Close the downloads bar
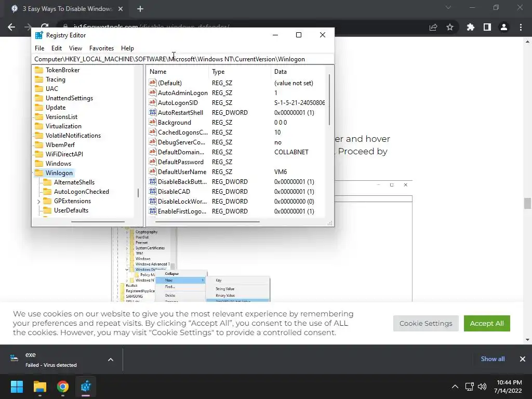The height and width of the screenshot is (399, 532). pos(523,358)
